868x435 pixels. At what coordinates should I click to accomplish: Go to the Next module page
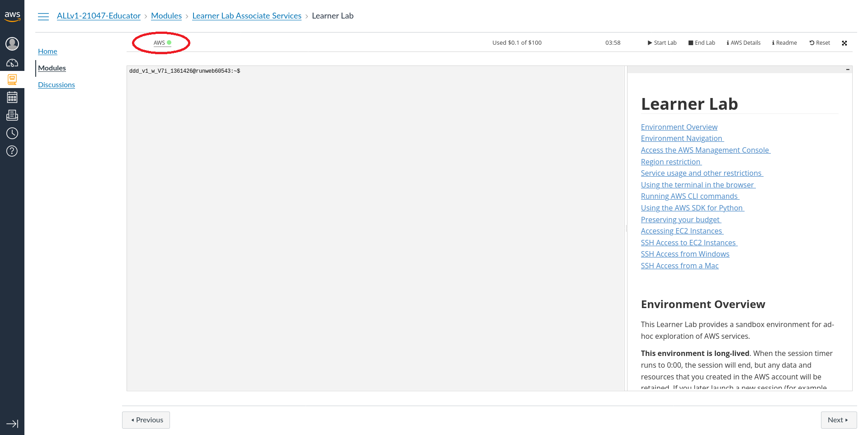tap(838, 420)
